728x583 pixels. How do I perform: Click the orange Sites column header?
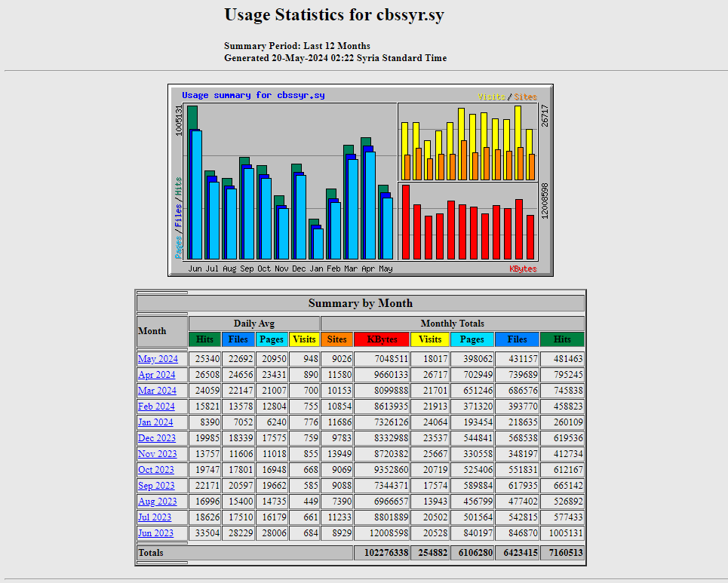[337, 339]
